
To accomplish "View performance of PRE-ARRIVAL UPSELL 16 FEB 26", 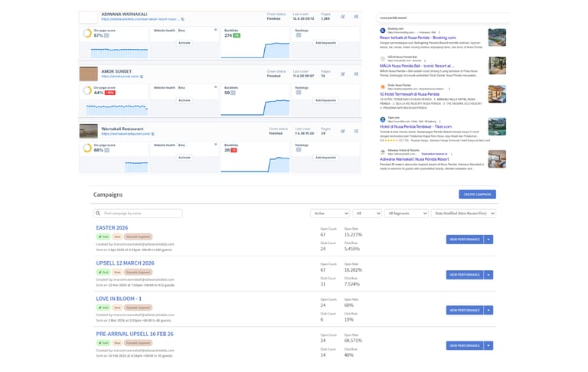I will (x=465, y=346).
